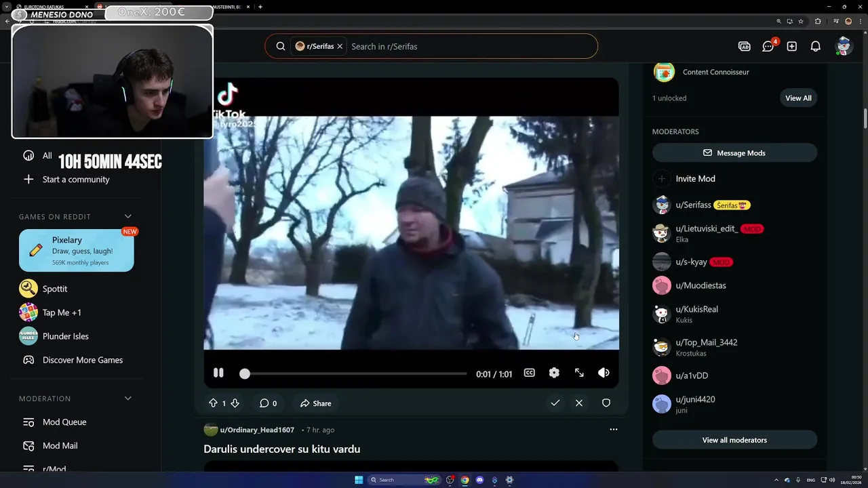Screen dimensions: 868x488
Task: Open the Plunder Isles game
Action: pyautogui.click(x=65, y=336)
